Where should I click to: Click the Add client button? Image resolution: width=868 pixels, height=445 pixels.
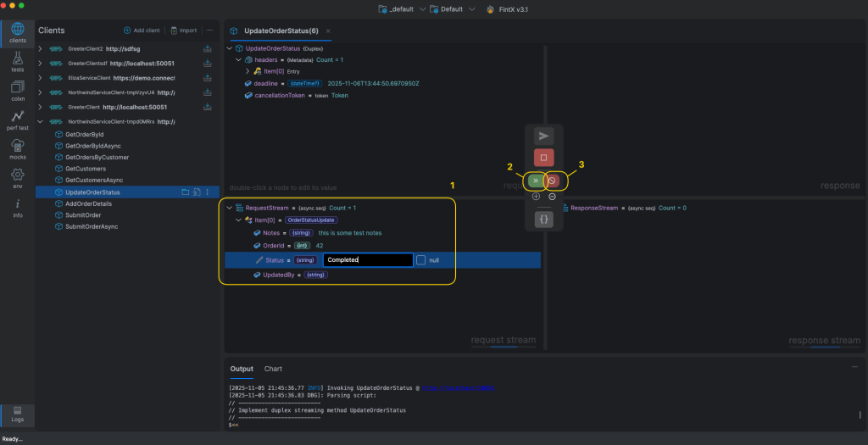(142, 31)
